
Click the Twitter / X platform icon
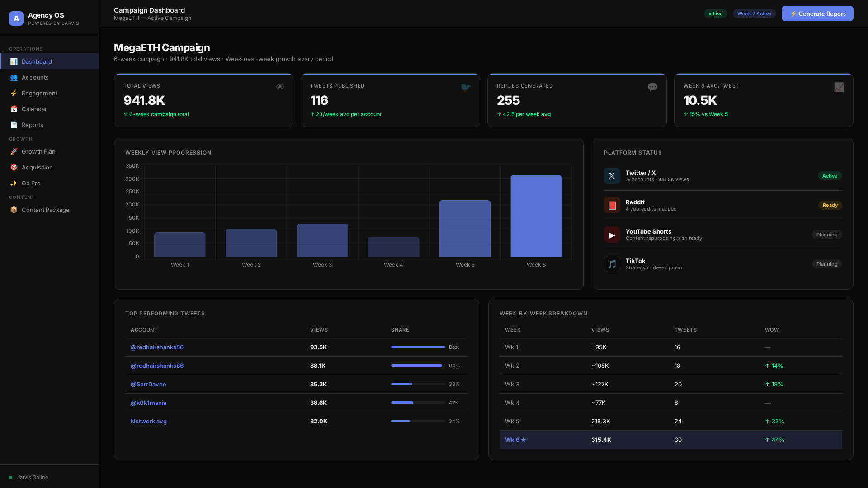(612, 176)
